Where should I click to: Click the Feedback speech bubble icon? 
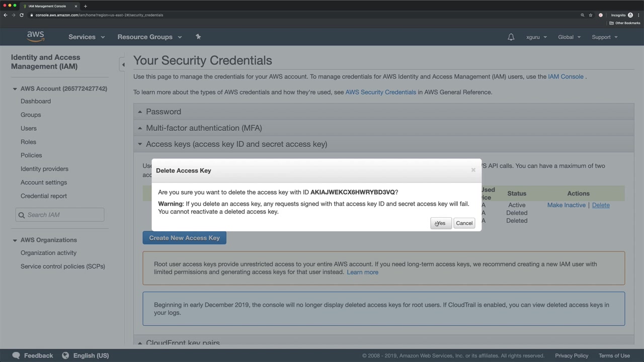(x=16, y=355)
